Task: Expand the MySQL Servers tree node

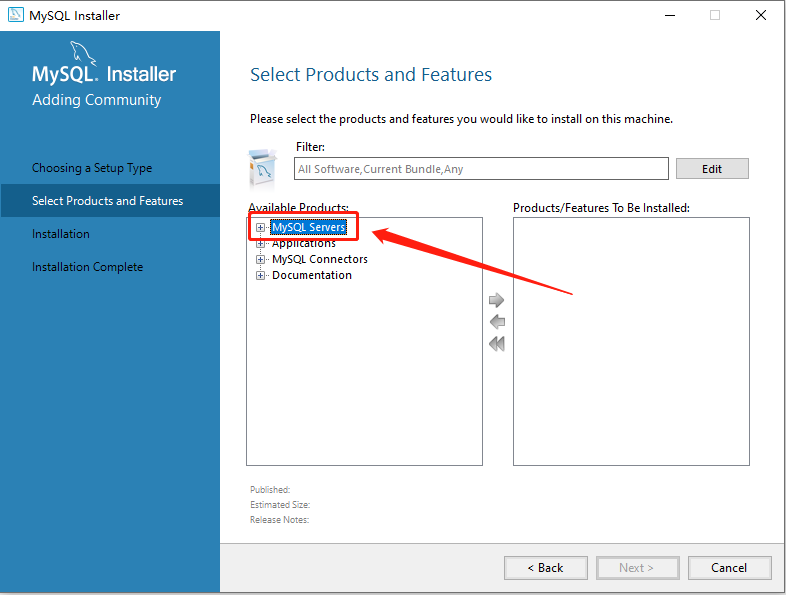Action: (x=260, y=228)
